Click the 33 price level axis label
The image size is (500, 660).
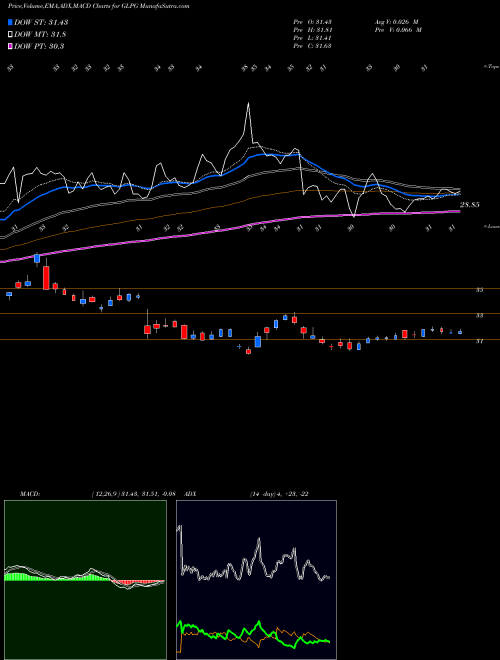pyautogui.click(x=479, y=315)
